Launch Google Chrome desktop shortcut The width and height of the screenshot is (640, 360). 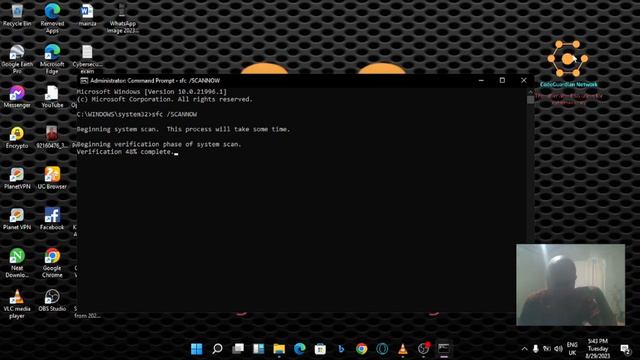pyautogui.click(x=52, y=263)
